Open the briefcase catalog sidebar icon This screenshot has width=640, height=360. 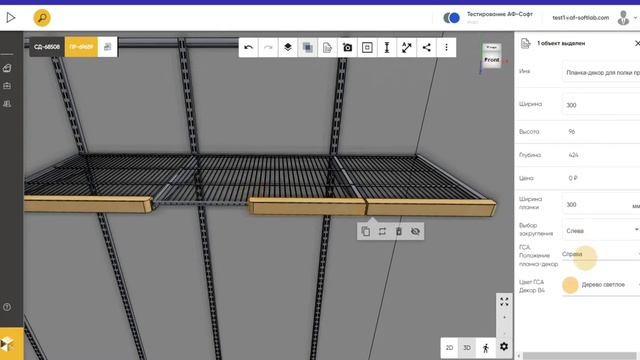[7, 86]
